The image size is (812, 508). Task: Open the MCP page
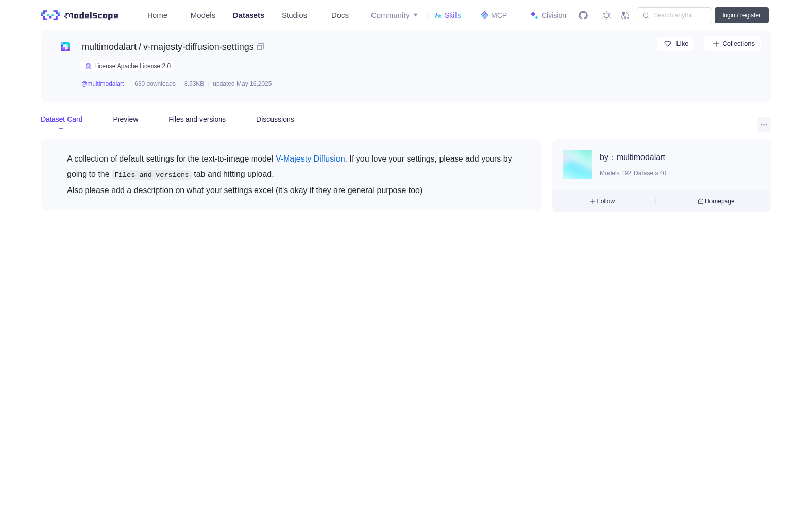pyautogui.click(x=494, y=15)
